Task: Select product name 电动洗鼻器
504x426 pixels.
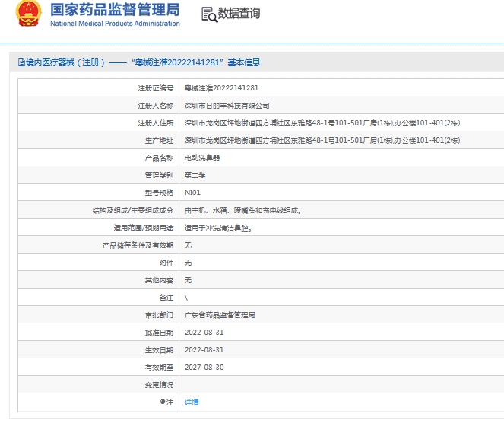Action: [x=202, y=158]
